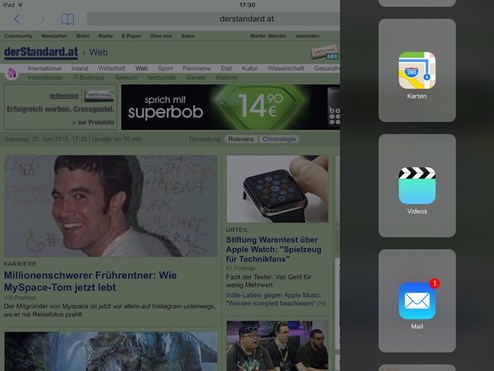This screenshot has width=494, height=371.
Task: Tap Safari's forward arrow
Action: 42,19
